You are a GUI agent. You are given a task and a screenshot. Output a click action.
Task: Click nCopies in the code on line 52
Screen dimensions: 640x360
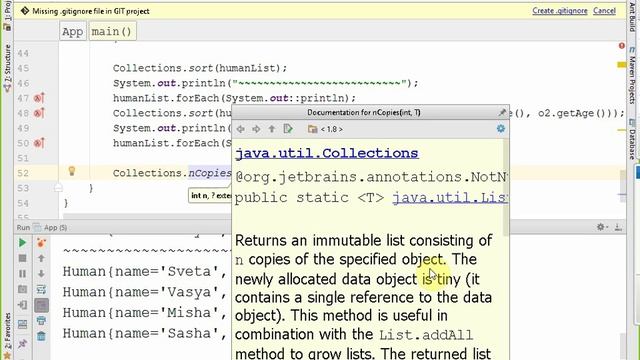coord(210,173)
